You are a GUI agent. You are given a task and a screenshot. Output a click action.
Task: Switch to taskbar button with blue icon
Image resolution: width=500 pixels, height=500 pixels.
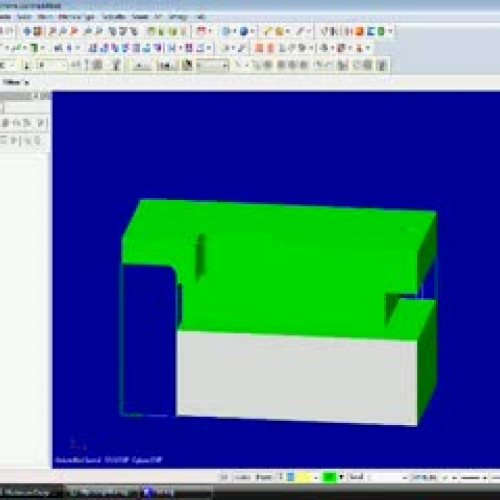[177, 491]
